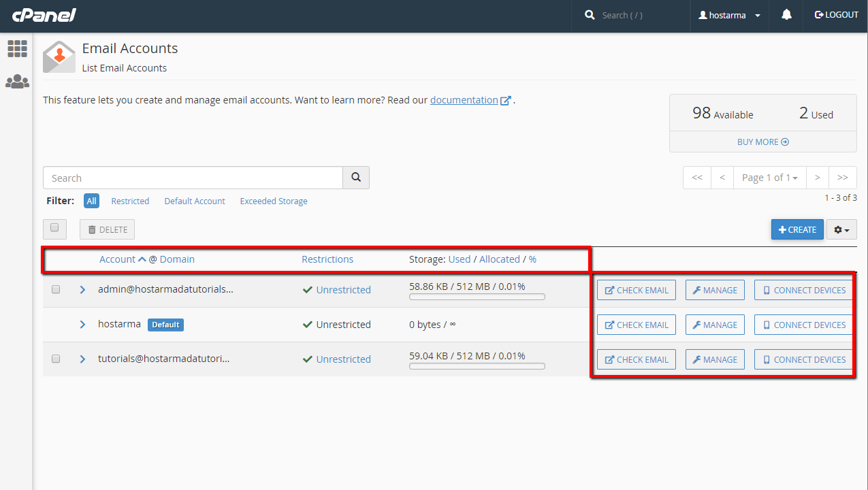
Task: Open the gear settings menu
Action: pos(841,230)
